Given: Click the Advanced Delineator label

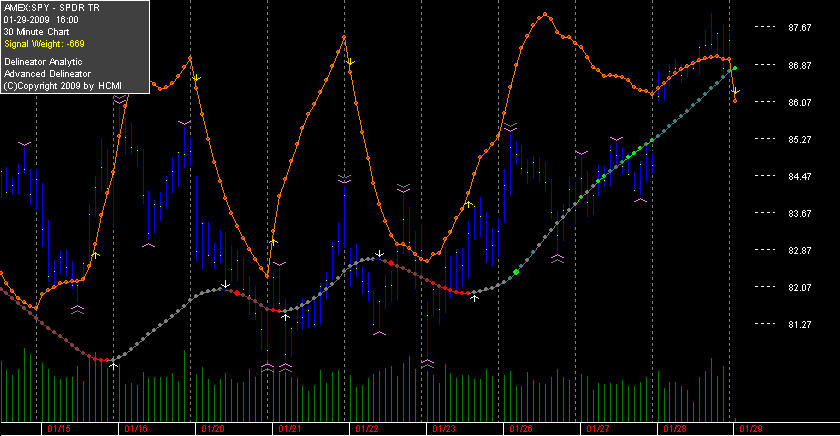Looking at the screenshot, I should point(47,74).
